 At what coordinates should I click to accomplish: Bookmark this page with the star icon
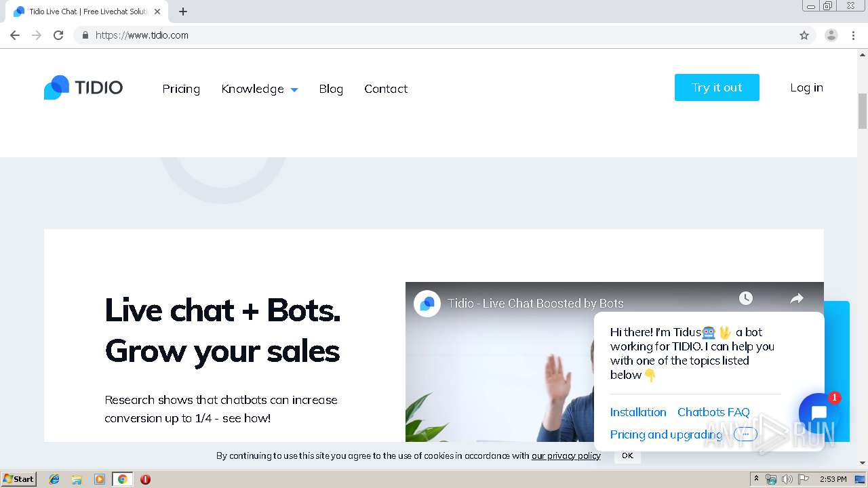point(804,35)
